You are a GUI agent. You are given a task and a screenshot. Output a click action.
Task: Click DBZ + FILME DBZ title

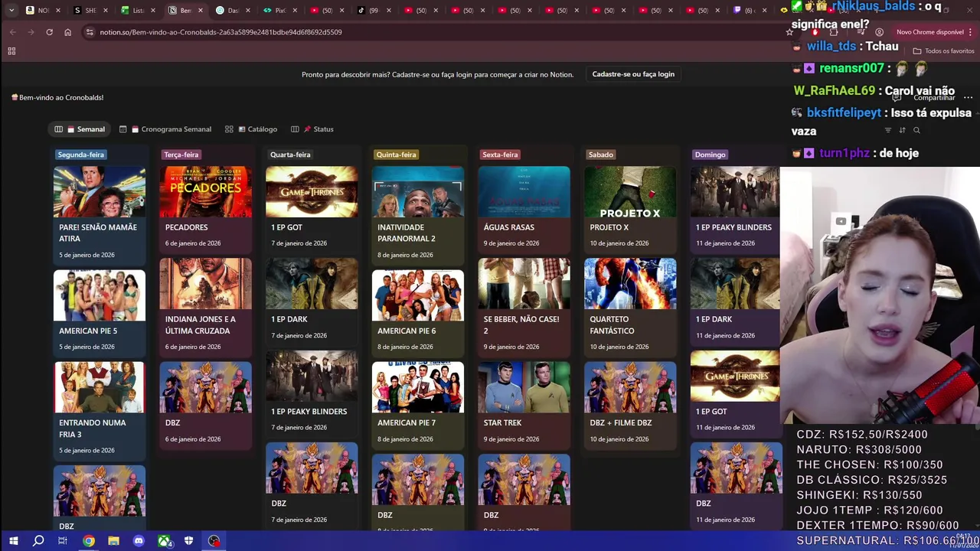[621, 423]
